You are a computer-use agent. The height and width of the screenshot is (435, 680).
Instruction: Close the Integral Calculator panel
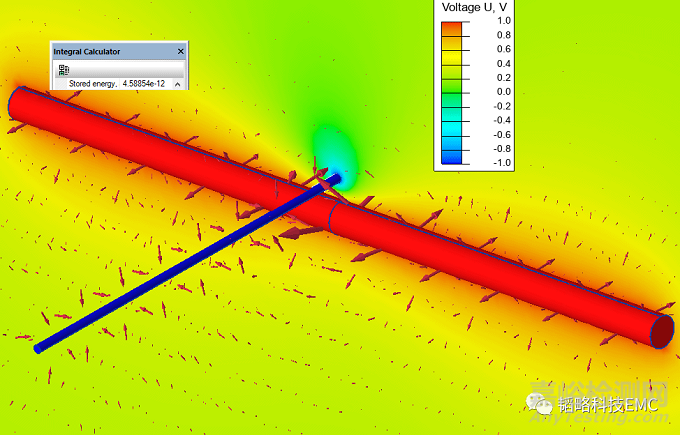point(181,51)
